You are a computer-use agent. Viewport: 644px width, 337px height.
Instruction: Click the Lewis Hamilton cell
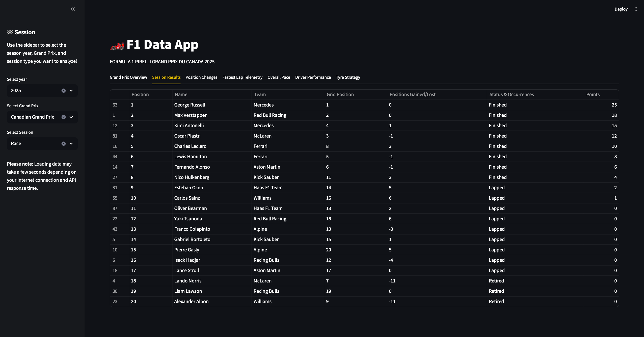pyautogui.click(x=212, y=157)
